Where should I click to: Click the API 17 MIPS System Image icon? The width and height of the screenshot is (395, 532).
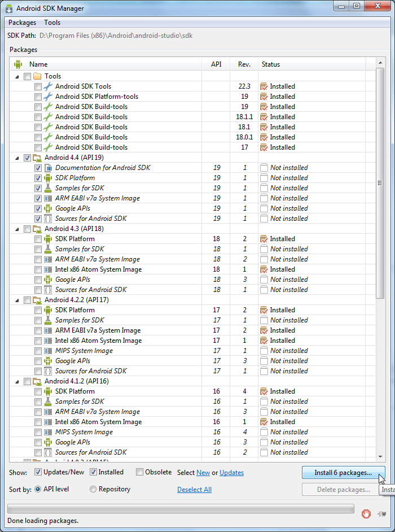point(48,351)
